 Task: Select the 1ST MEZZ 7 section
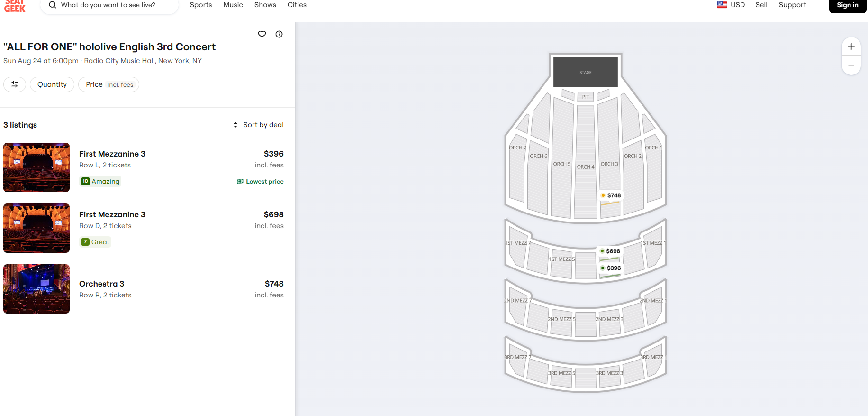(517, 247)
